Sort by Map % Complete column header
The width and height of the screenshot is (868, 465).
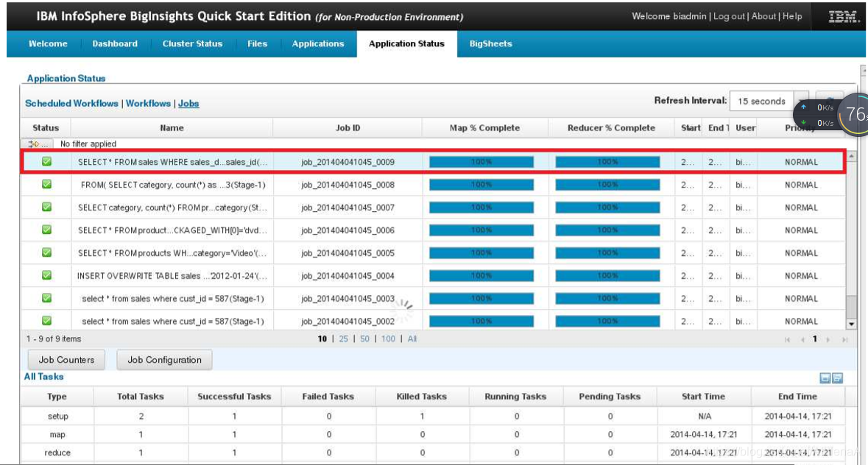pyautogui.click(x=484, y=128)
